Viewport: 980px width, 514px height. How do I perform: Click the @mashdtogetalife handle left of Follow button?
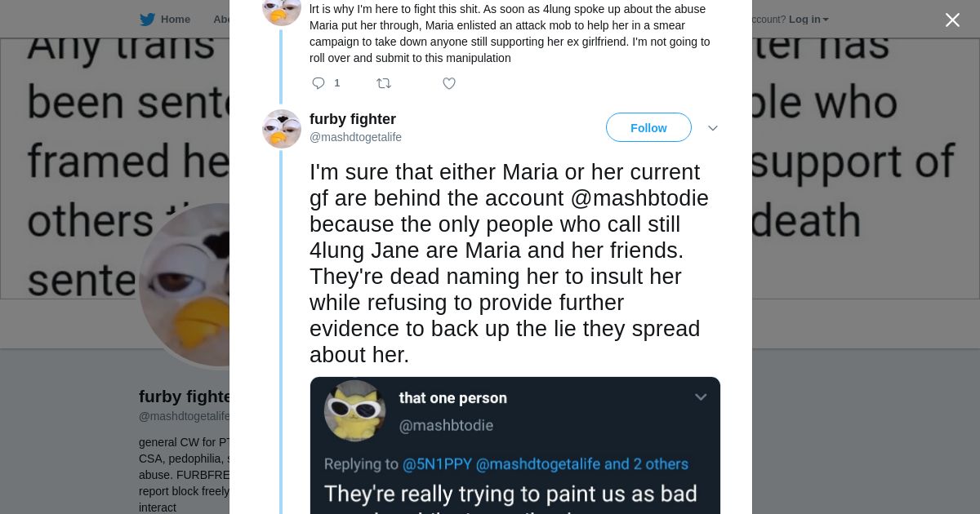point(355,137)
